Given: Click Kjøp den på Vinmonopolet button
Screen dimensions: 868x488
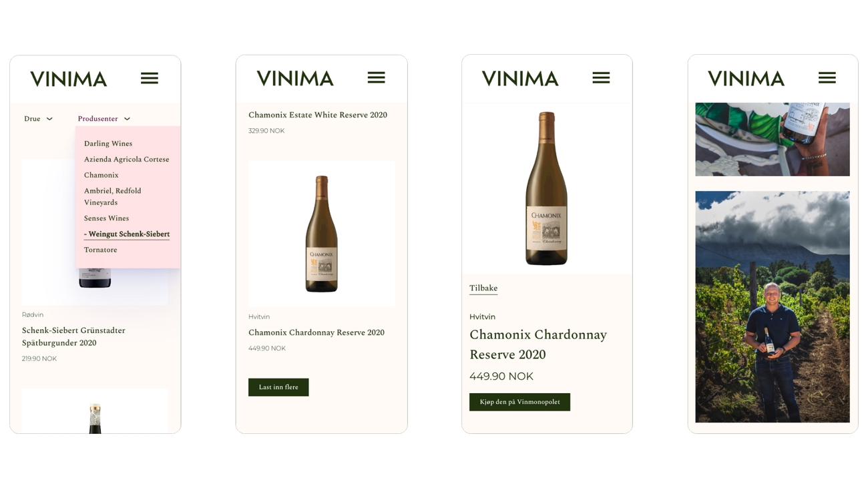Looking at the screenshot, I should click(519, 402).
